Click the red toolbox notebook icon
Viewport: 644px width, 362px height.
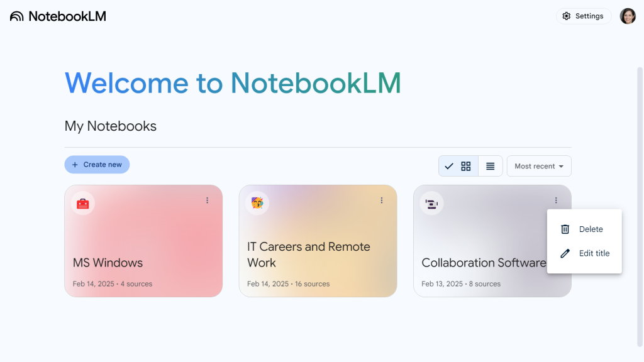(82, 203)
